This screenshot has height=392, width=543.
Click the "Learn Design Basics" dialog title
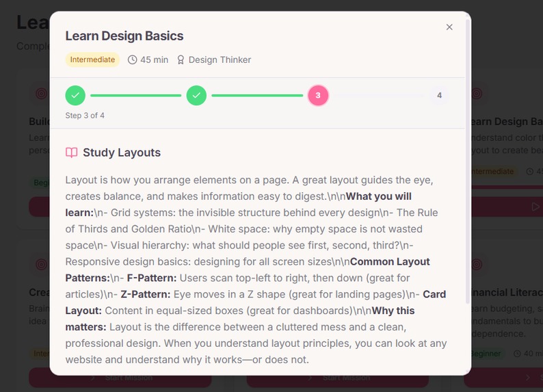pos(124,36)
